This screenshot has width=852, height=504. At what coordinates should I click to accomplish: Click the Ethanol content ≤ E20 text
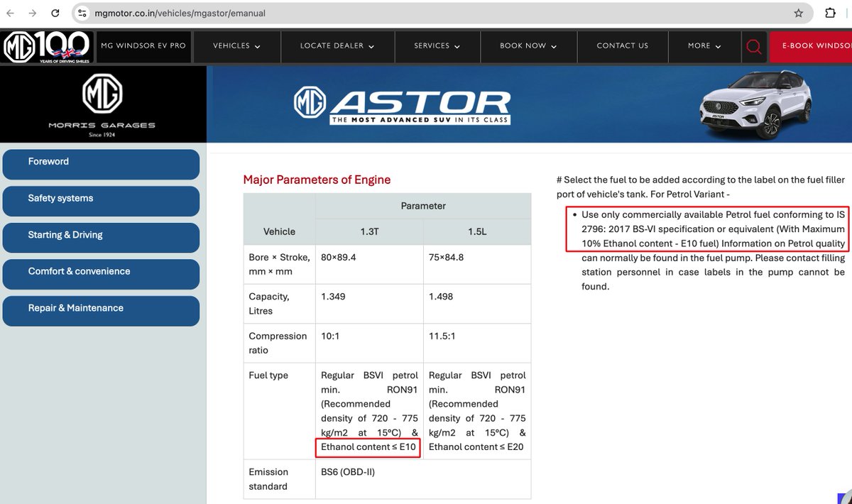pyautogui.click(x=476, y=447)
